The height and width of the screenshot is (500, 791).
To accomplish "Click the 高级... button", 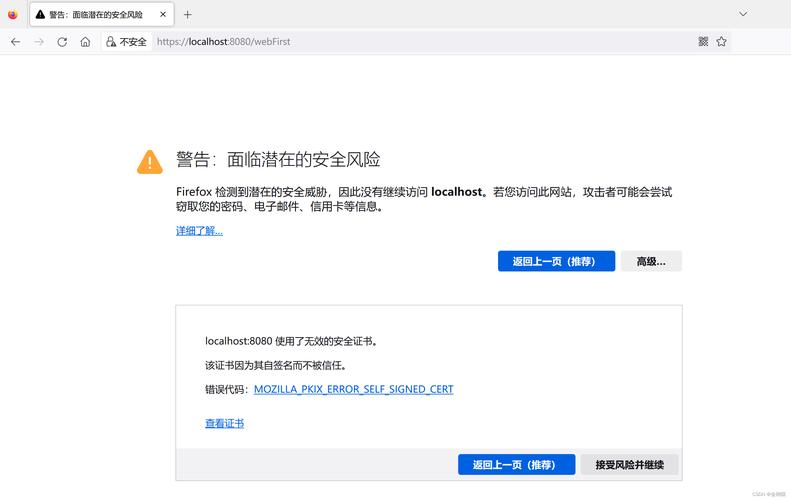I will tap(651, 261).
